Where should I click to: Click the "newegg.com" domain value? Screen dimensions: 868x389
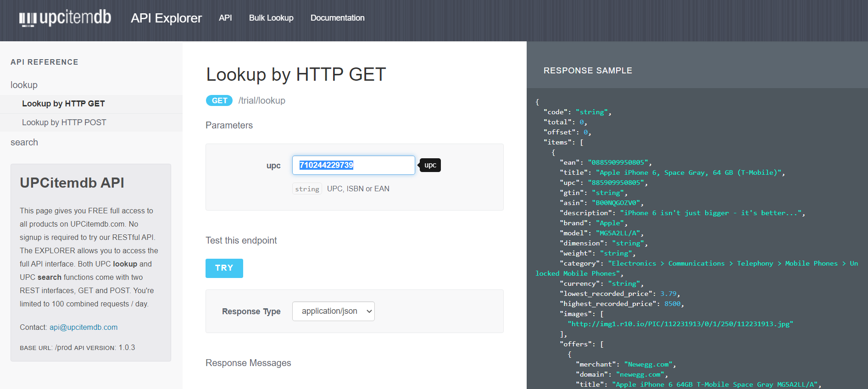[640, 374]
